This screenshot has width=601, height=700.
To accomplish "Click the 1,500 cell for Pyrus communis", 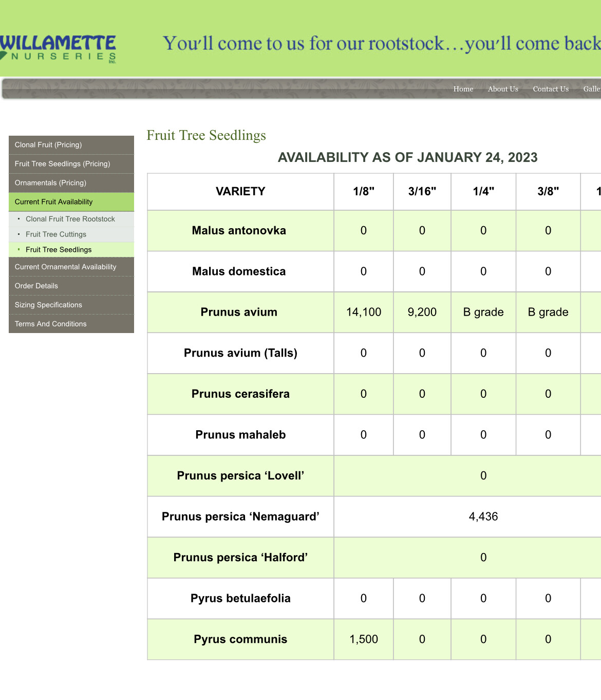I will pyautogui.click(x=364, y=639).
